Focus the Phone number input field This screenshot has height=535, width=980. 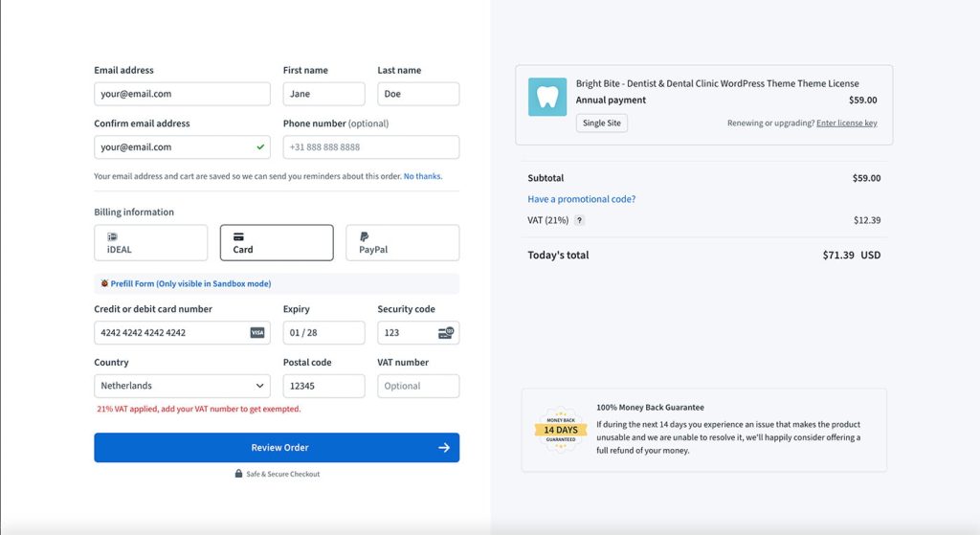tap(370, 147)
